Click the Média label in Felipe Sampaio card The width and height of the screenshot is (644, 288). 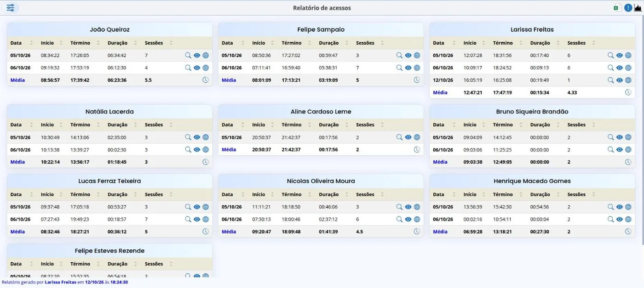coord(229,80)
